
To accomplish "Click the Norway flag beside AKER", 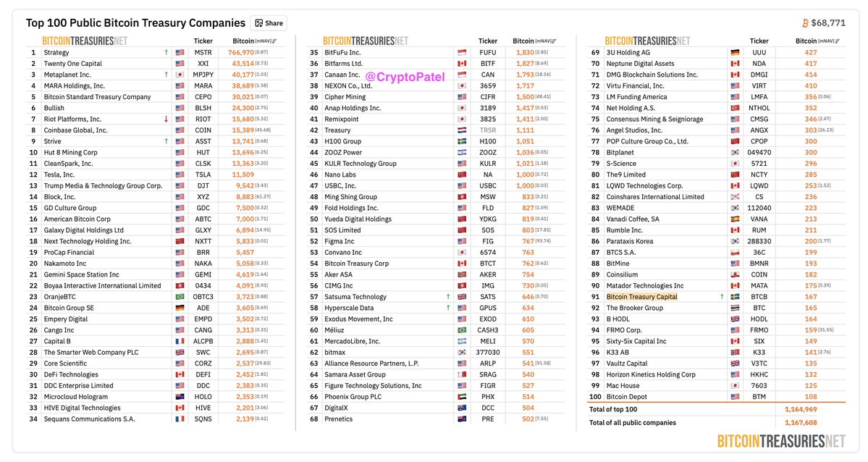I will click(462, 274).
